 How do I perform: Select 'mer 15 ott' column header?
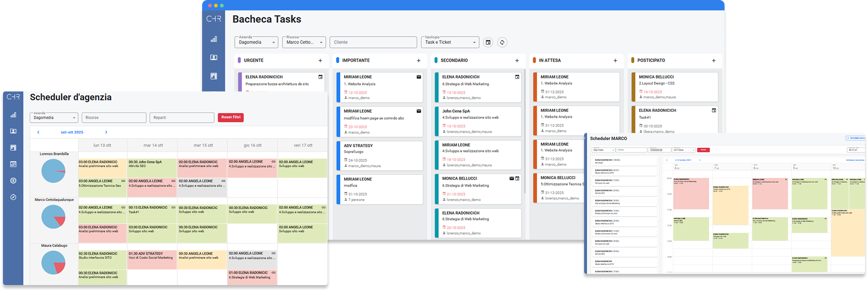pos(203,145)
